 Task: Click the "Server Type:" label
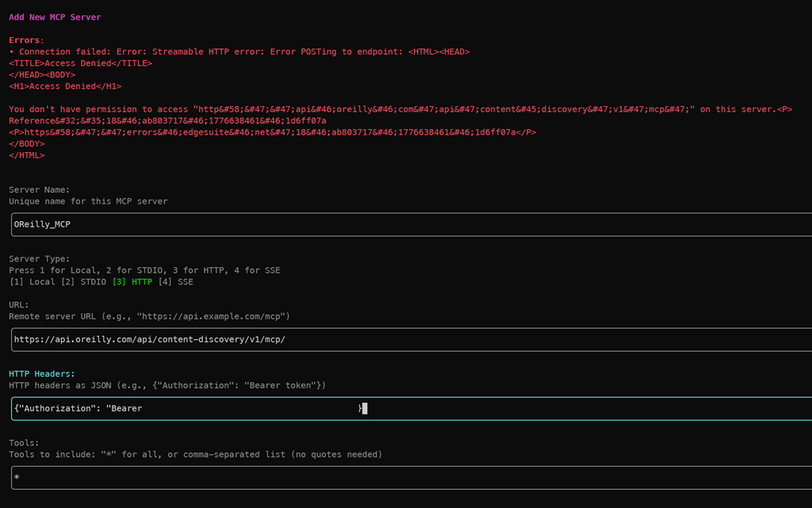(39, 259)
